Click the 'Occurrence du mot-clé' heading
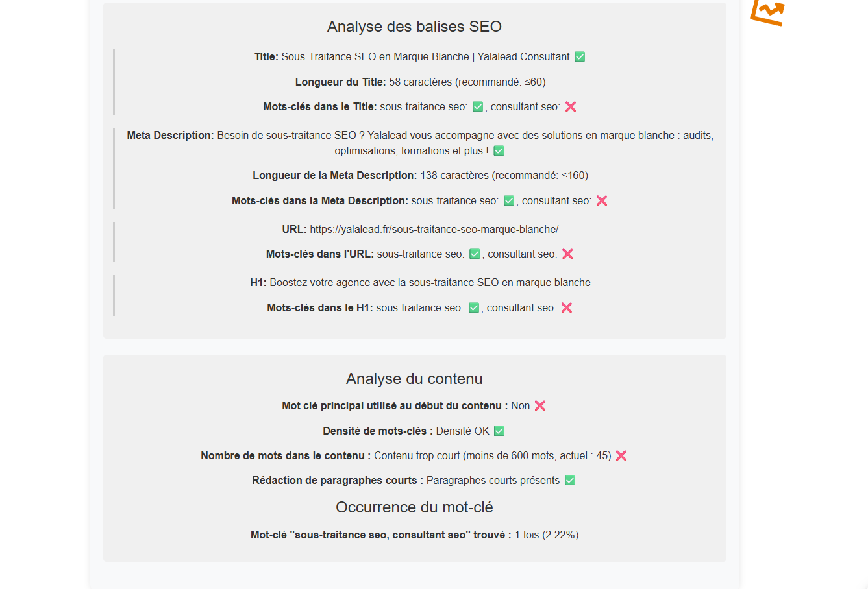The height and width of the screenshot is (589, 868). click(x=414, y=507)
